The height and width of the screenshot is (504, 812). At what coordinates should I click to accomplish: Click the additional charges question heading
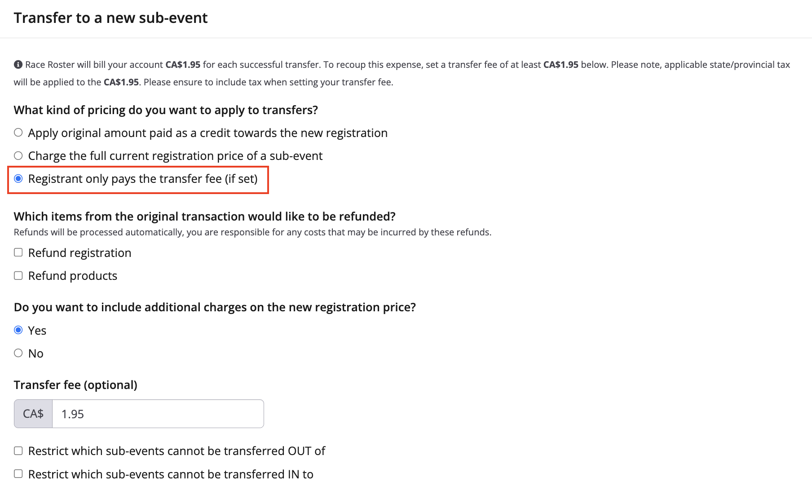[215, 307]
